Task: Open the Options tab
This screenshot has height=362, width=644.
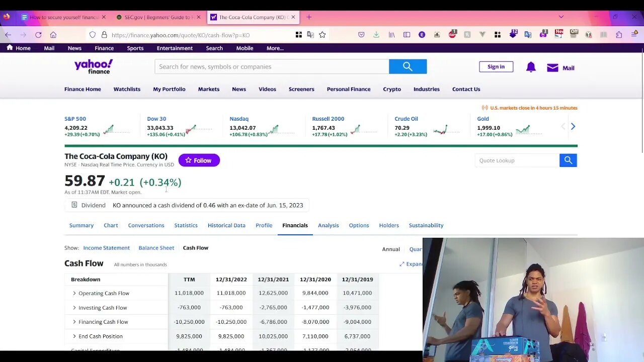Action: pos(359,225)
